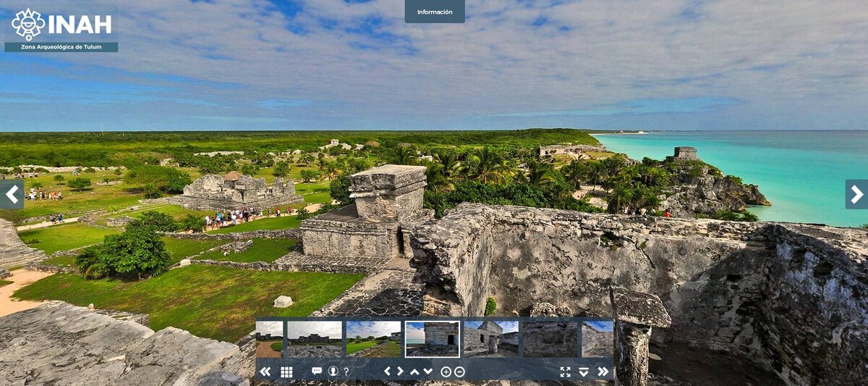Viewport: 868px width, 386px height.
Task: Go to next panorama with right side arrow
Action: coord(856,194)
